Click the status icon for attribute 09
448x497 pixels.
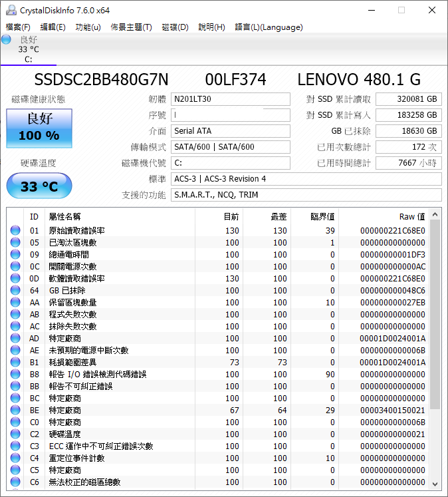pos(15,254)
